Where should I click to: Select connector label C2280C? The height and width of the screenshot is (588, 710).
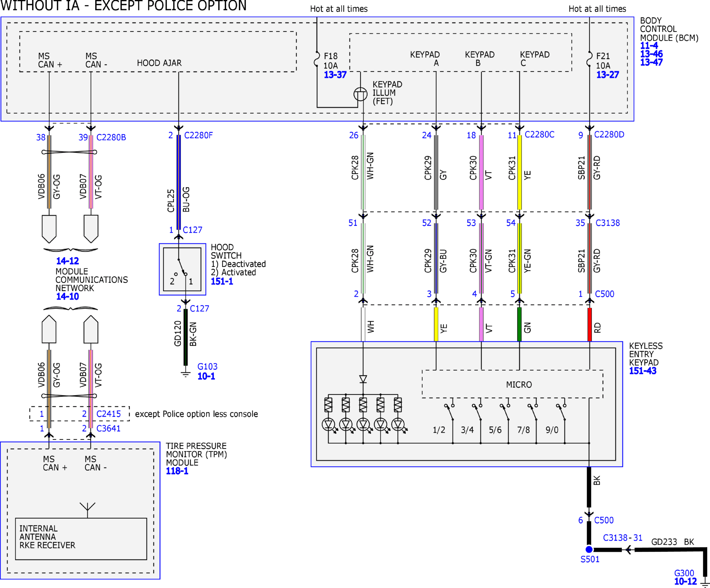[540, 135]
